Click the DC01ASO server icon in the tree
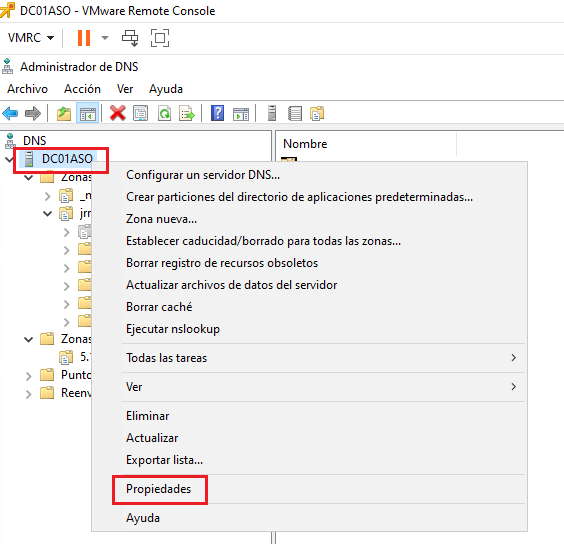 tap(29, 159)
